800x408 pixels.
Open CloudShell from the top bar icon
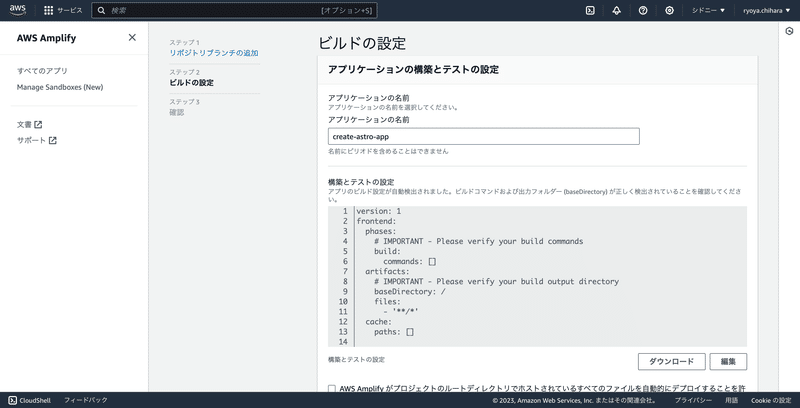(x=590, y=10)
